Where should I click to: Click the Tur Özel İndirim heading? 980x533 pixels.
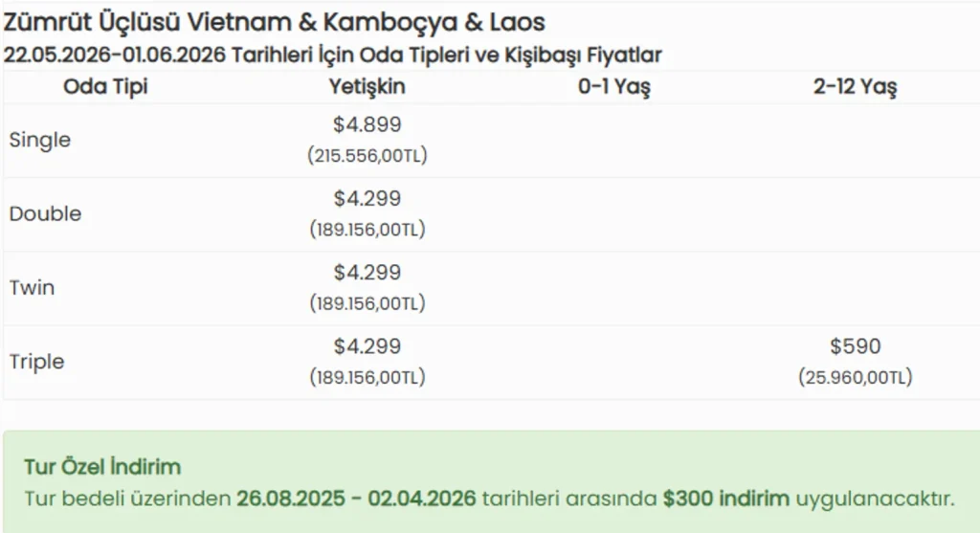102,467
